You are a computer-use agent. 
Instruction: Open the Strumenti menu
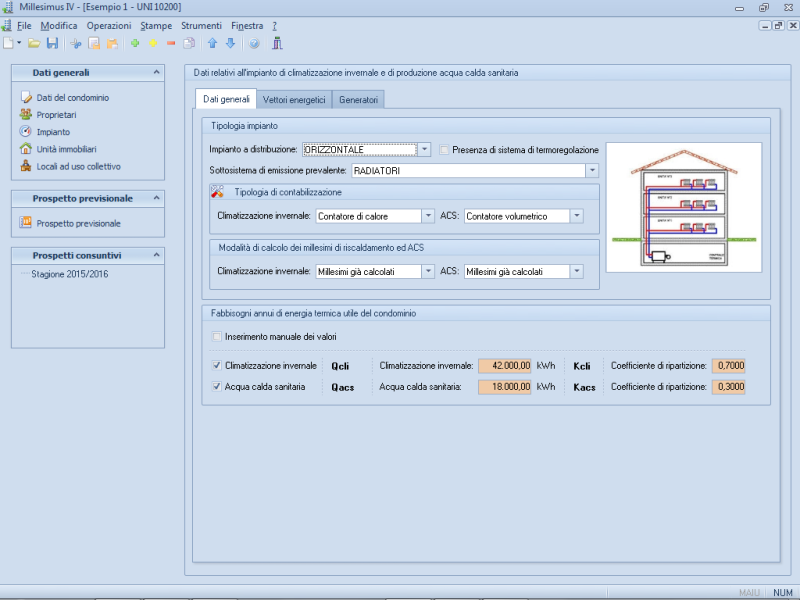(x=202, y=26)
